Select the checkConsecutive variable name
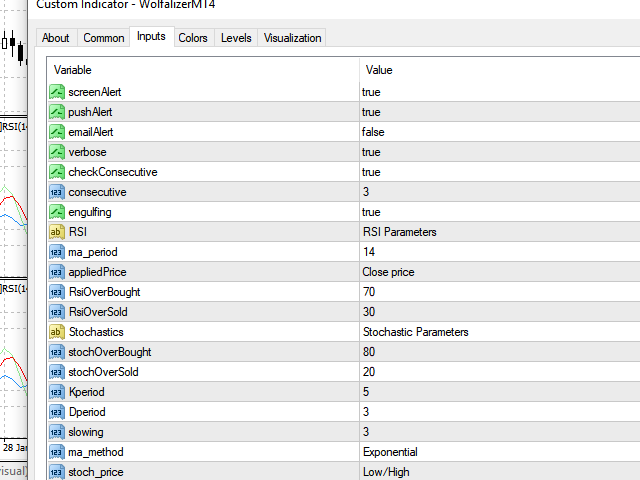Viewport: 640px width, 480px height. click(x=113, y=172)
